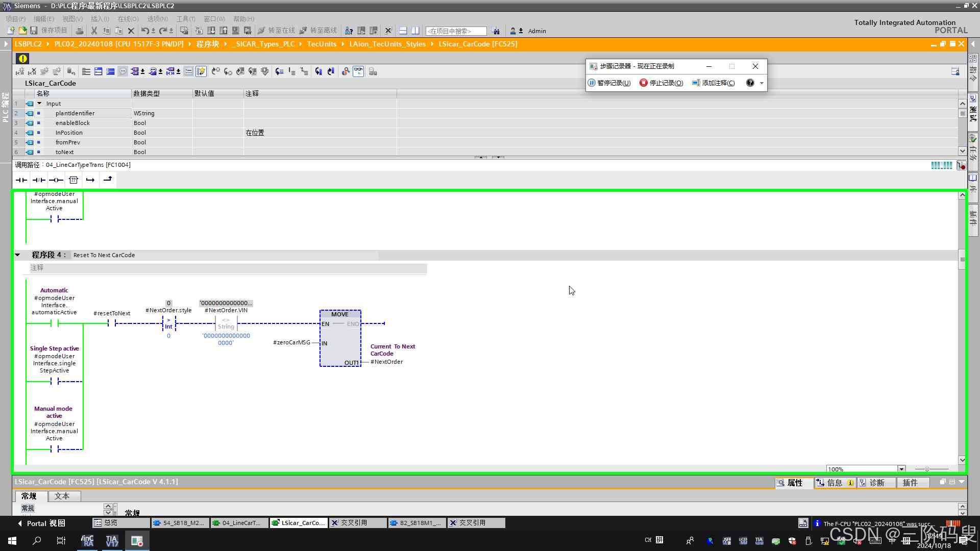Toggle the favorites display toolbar button
This screenshot has height=551, width=980.
click(201, 71)
